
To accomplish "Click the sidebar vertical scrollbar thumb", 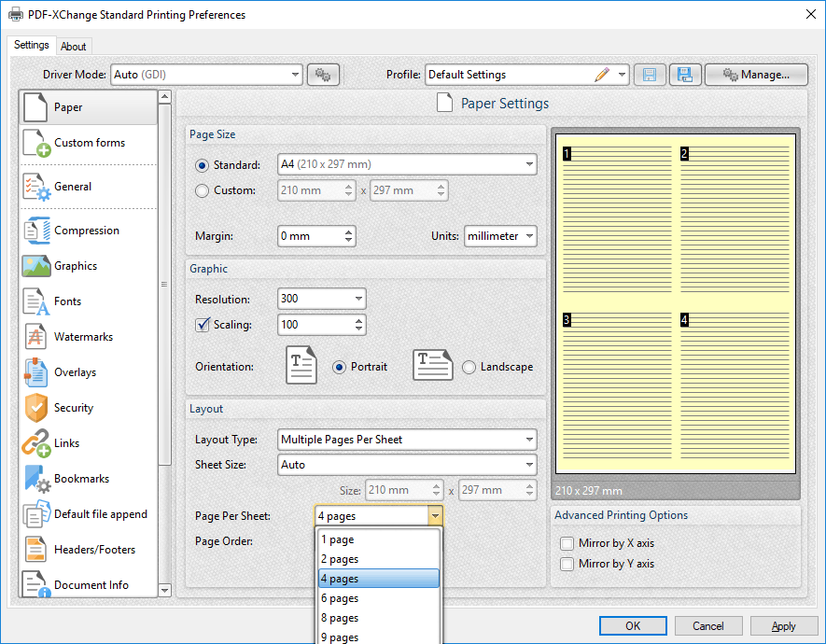I will tap(165, 285).
